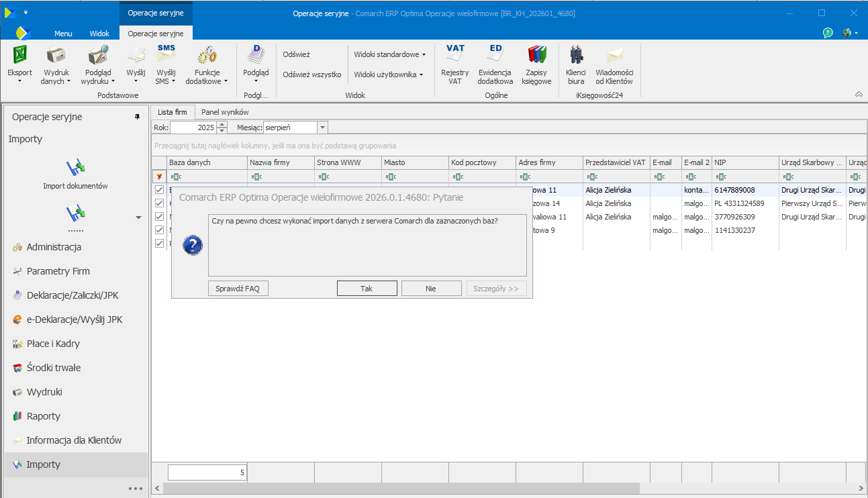Expand Importy section scroll-down arrow
The image size is (868, 498).
pos(139,217)
